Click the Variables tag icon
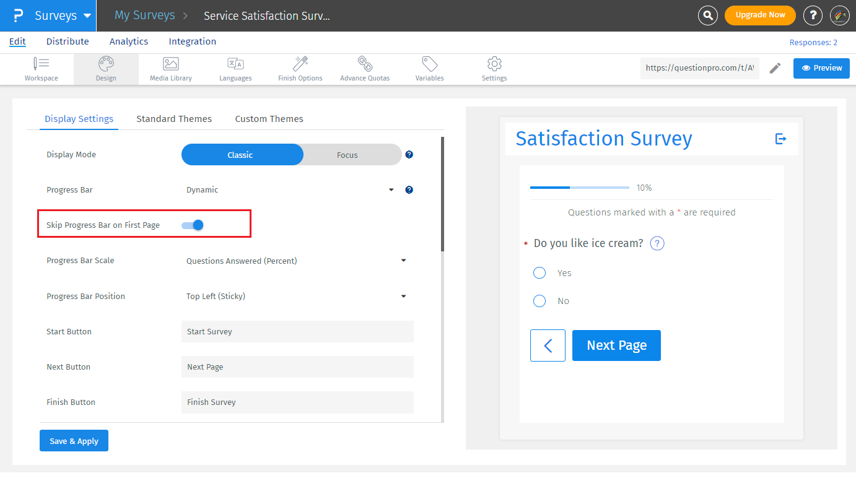The height and width of the screenshot is (504, 856). pos(429,64)
